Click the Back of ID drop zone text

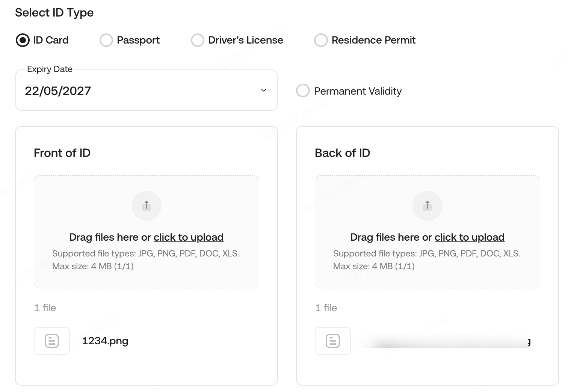(x=391, y=237)
